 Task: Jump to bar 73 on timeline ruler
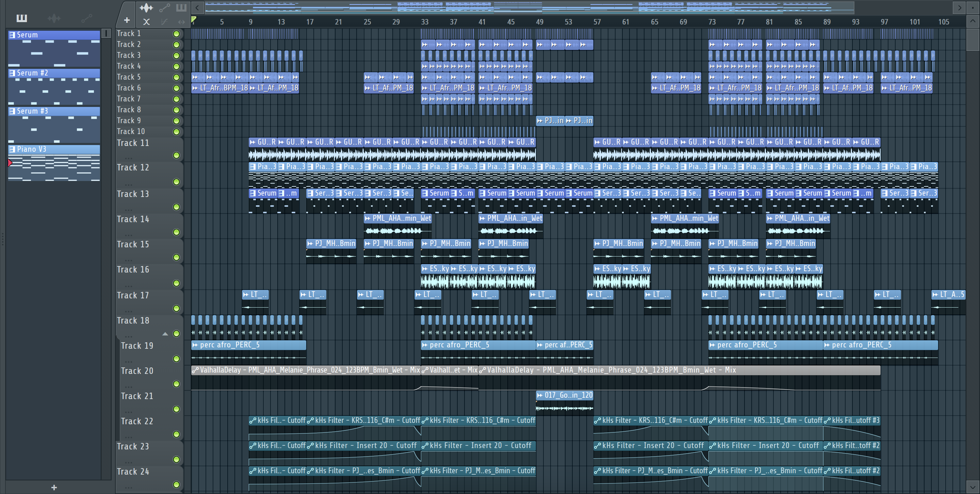pos(712,22)
